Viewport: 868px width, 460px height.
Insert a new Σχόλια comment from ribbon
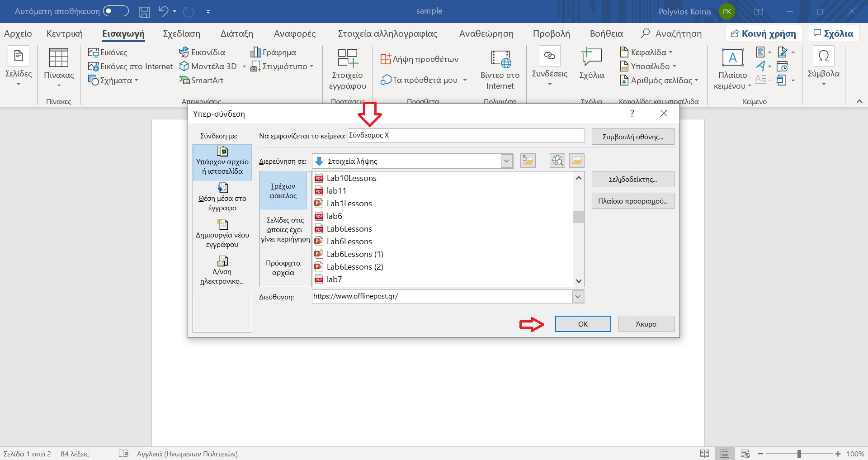pyautogui.click(x=592, y=63)
